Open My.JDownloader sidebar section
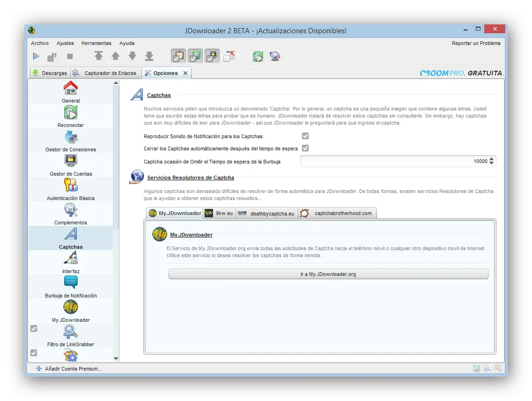 [x=71, y=312]
